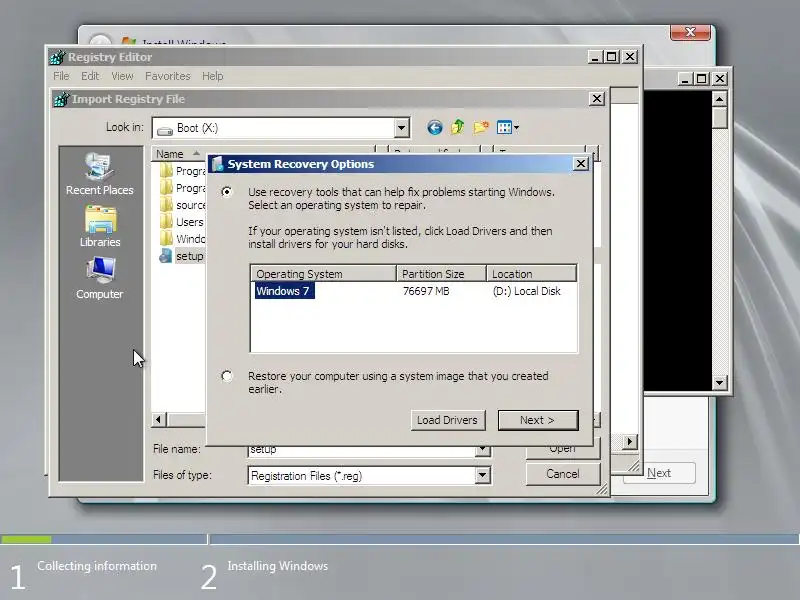Click '(D:) Local Disk' location cell
The height and width of the screenshot is (600, 800).
(x=527, y=291)
